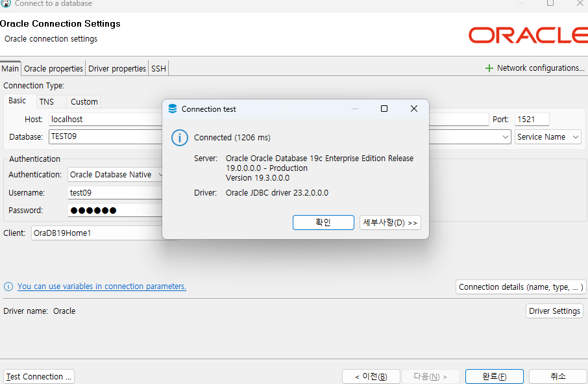Open the Service Name dropdown
Image resolution: width=588 pixels, height=384 pixels.
548,137
